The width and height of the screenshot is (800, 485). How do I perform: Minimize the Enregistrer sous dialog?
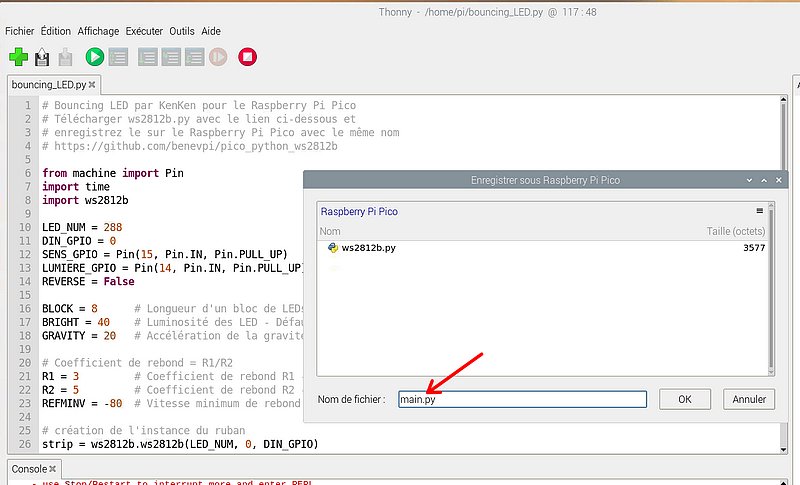749,180
